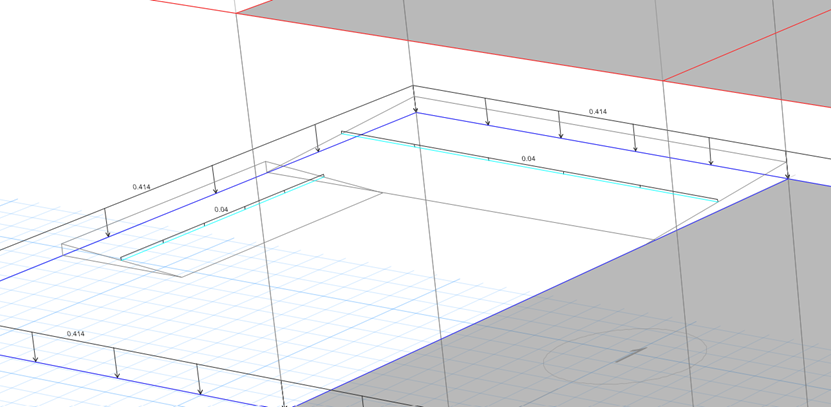Viewport: 831px width, 407px height.
Task: Select the 0.04 label above long cyan line
Action: 528,159
